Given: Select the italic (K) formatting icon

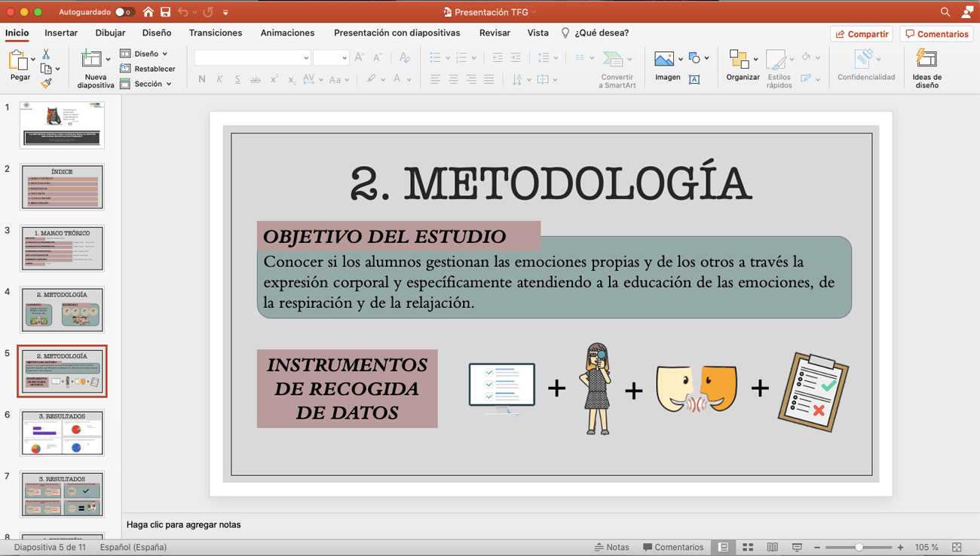Looking at the screenshot, I should pos(219,79).
